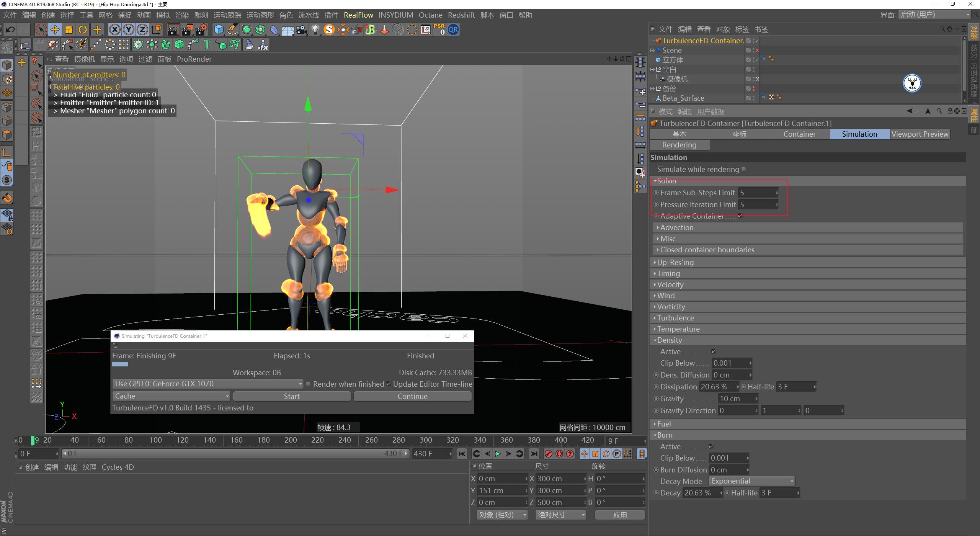Select the orange Sketch material S icon
Image resolution: width=980 pixels, height=536 pixels.
pos(329,29)
